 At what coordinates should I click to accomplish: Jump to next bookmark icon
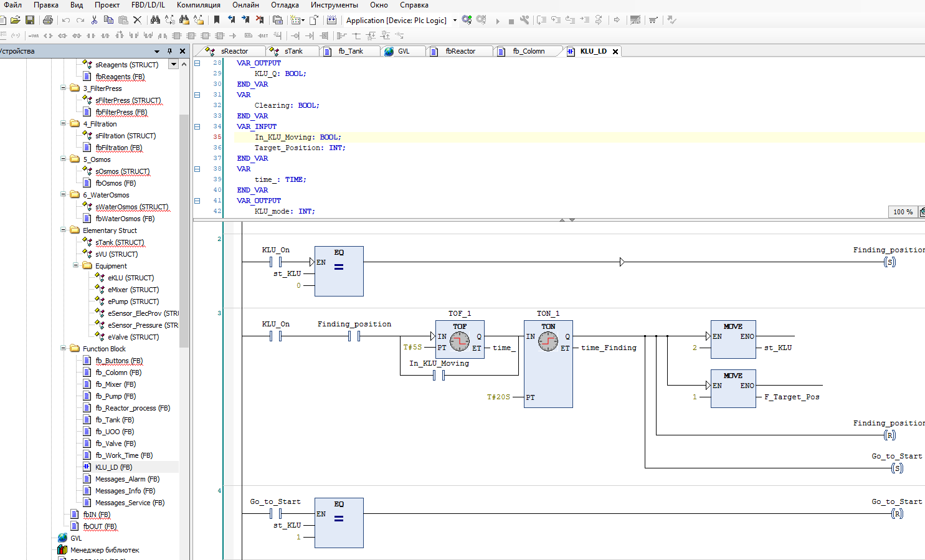tap(245, 20)
